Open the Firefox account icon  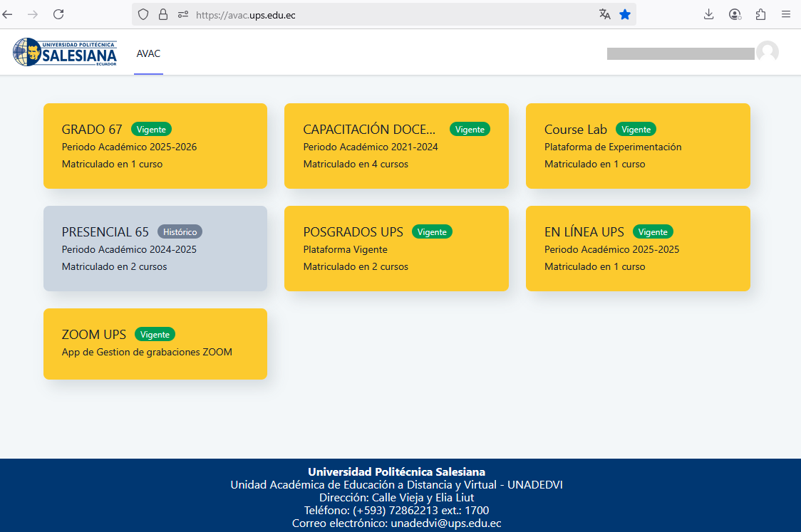735,14
